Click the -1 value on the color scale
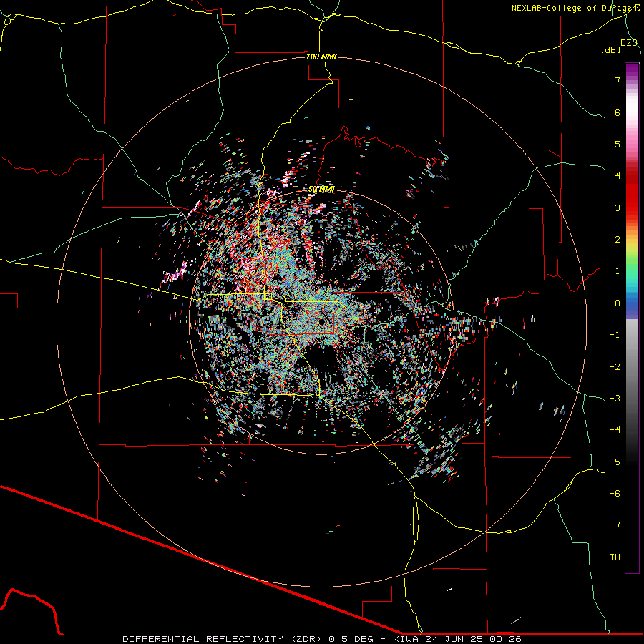The image size is (644, 644). 615,335
